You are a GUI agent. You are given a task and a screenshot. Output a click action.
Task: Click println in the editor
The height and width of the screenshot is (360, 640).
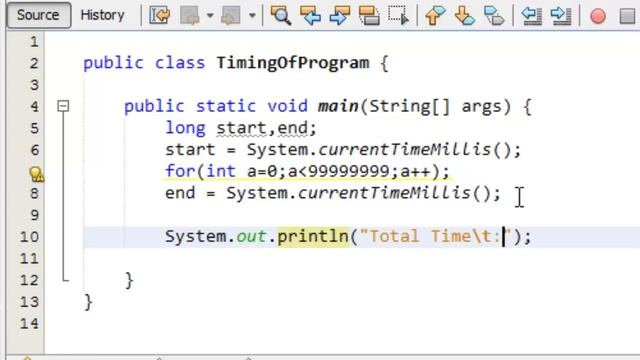click(x=313, y=236)
